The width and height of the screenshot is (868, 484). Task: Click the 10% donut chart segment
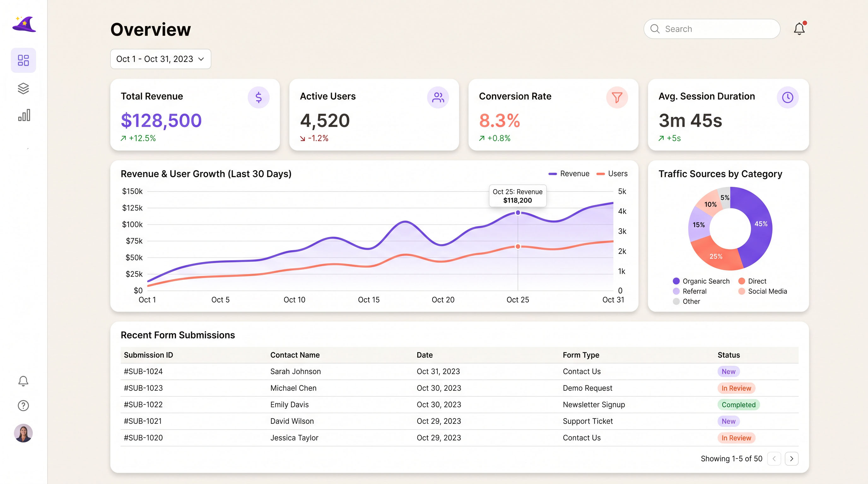[x=710, y=204]
